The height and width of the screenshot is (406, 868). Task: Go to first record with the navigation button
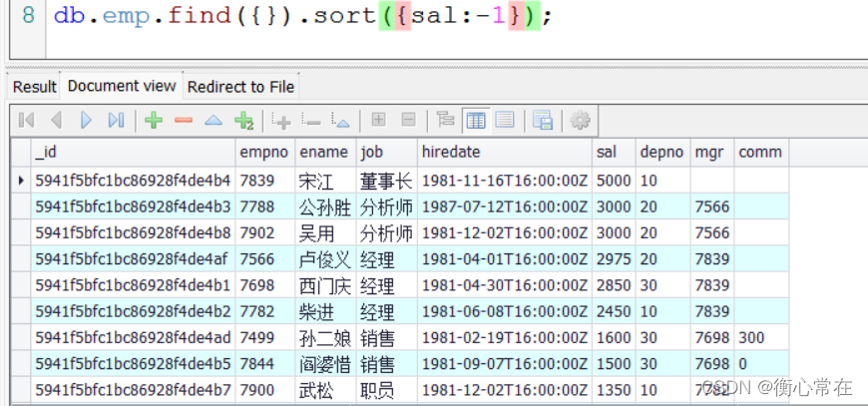[x=26, y=120]
